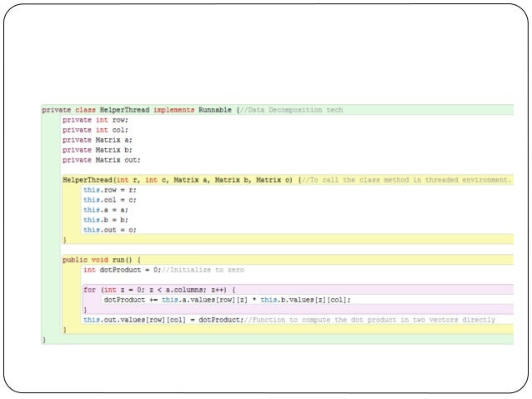Click the 'this.out.values[row][col]' assignment line
Viewport: 532px width, 399px height.
[163, 320]
